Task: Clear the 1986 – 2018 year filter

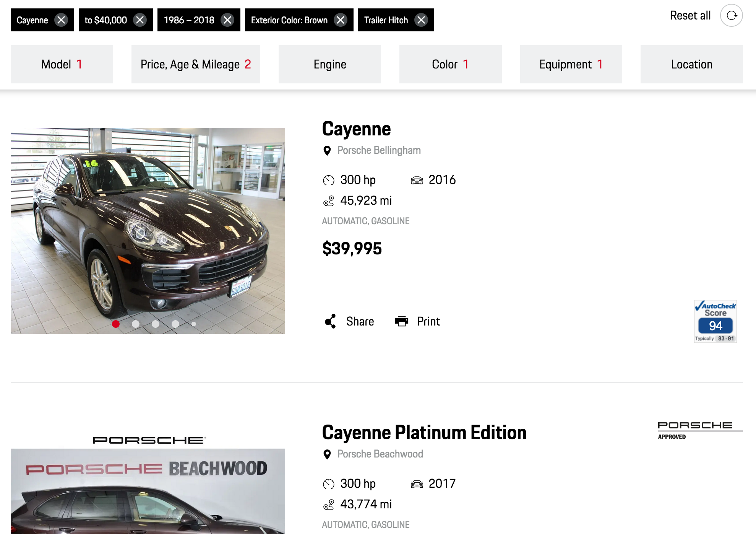Action: [x=227, y=20]
